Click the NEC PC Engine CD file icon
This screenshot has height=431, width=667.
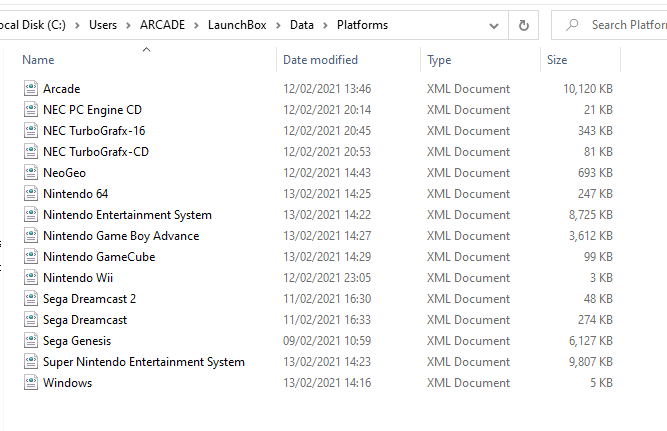(x=31, y=109)
